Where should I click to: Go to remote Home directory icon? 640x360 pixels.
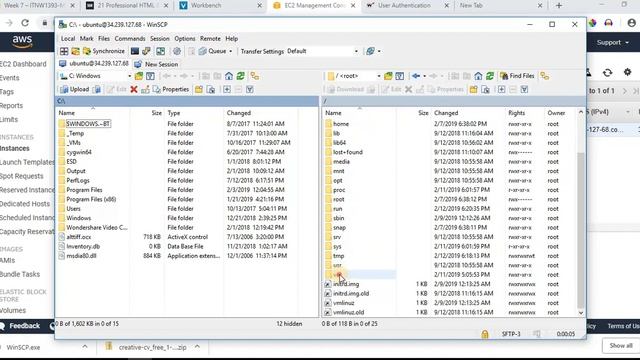[x=478, y=76]
